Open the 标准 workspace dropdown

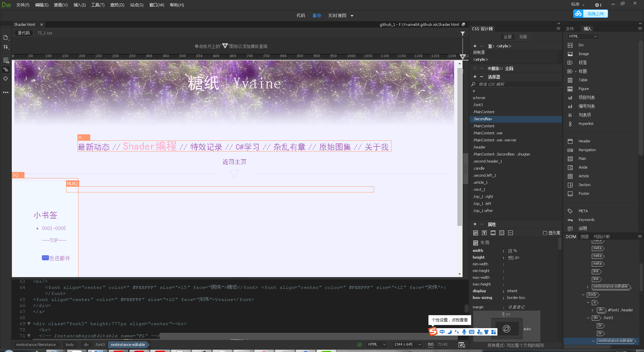point(578,4)
